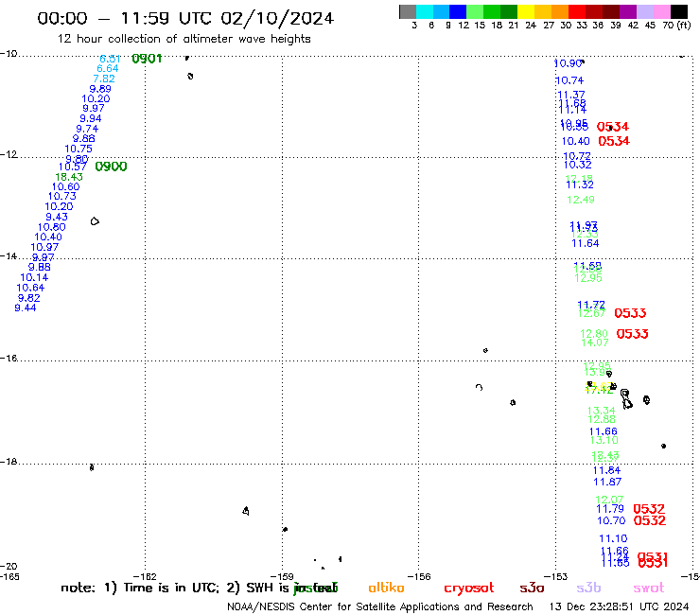Click the latitude axis label '-18'

[x=9, y=462]
